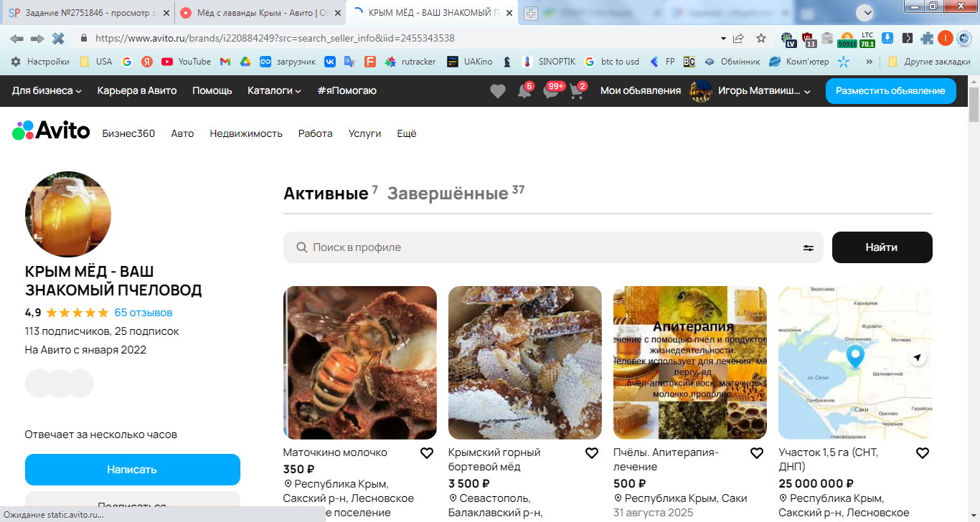980x522 pixels.
Task: Open the Yandex bookmark icon
Action: click(147, 62)
